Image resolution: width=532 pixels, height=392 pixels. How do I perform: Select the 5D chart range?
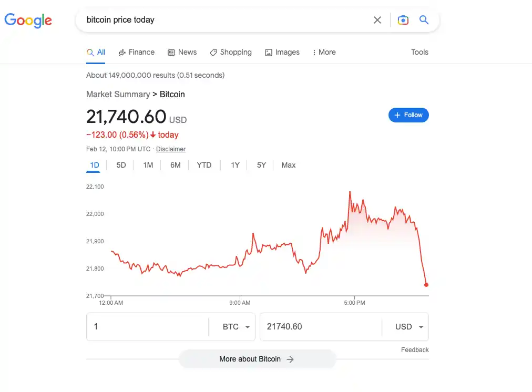tap(121, 165)
